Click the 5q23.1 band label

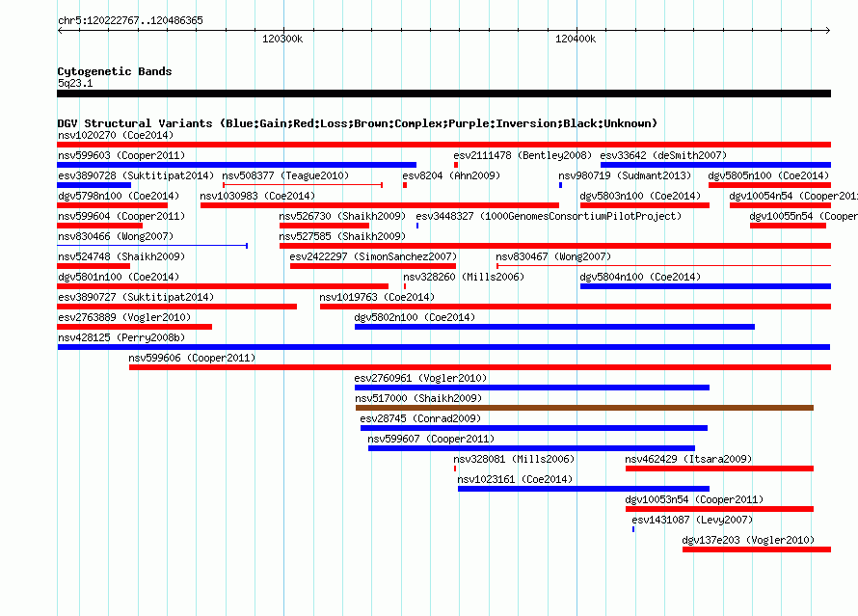(x=75, y=83)
